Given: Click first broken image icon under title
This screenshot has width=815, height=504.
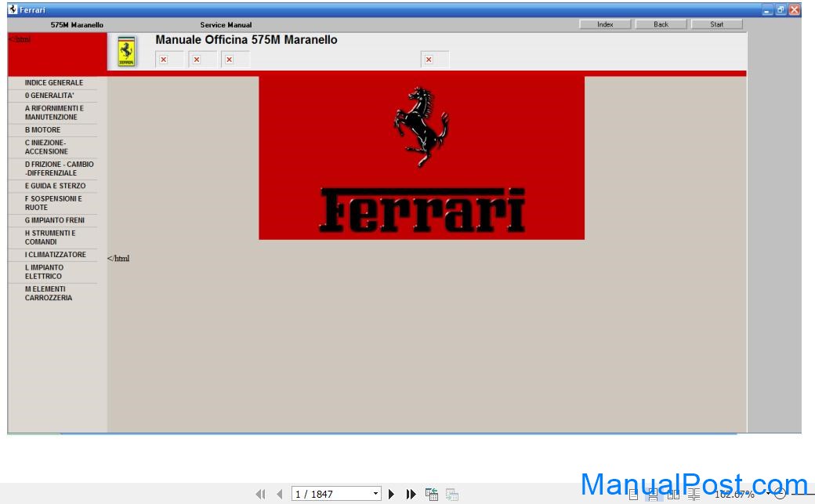Looking at the screenshot, I should click(x=164, y=60).
